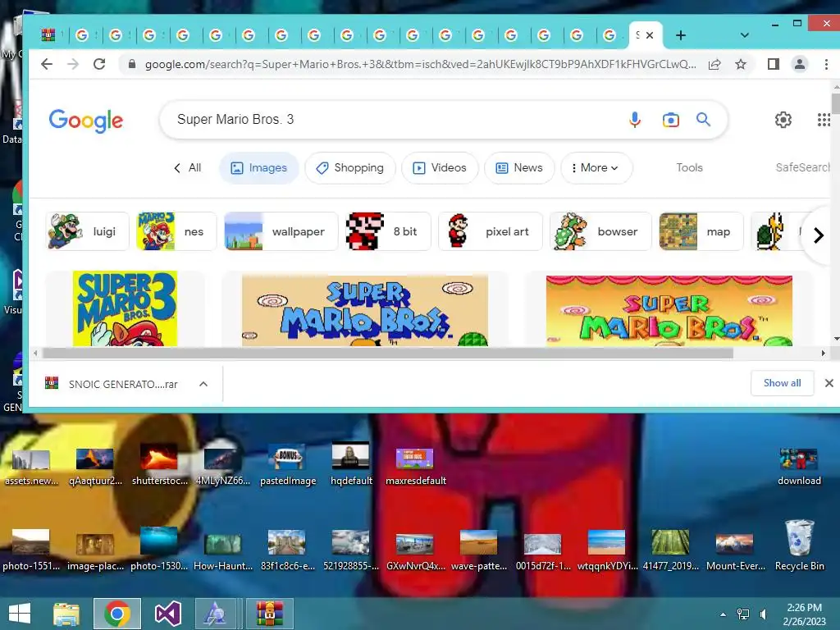This screenshot has width=840, height=630.
Task: Open the SafeSearch setting
Action: tap(802, 167)
